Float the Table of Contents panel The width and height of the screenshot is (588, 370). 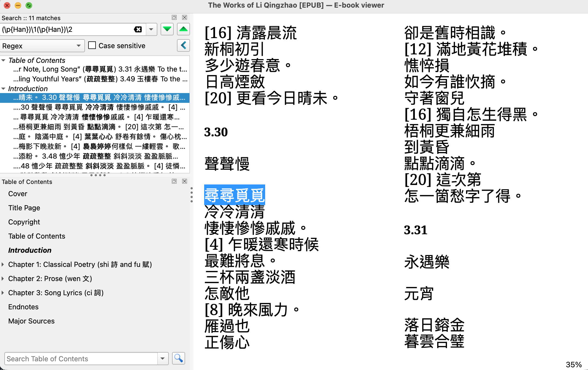pyautogui.click(x=174, y=181)
